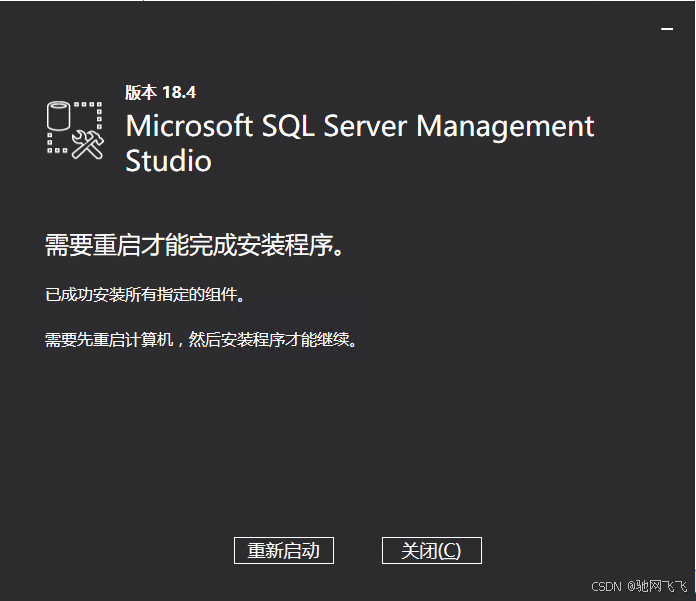Click the 重新启动 restart button

click(284, 550)
